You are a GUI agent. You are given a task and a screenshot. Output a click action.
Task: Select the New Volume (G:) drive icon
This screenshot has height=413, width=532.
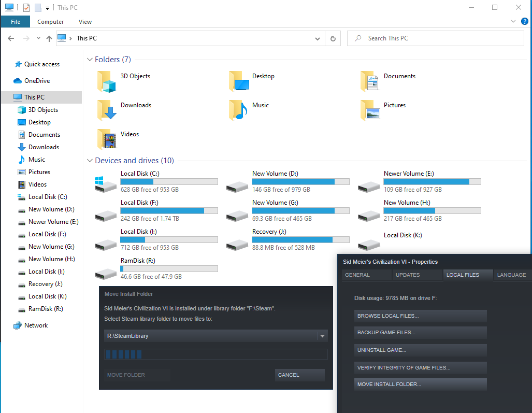[237, 215]
